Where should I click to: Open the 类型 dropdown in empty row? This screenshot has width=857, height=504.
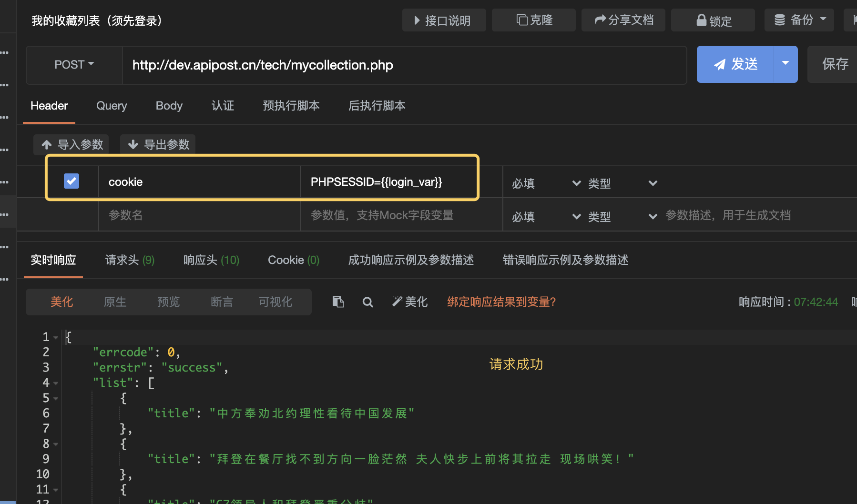pos(622,217)
